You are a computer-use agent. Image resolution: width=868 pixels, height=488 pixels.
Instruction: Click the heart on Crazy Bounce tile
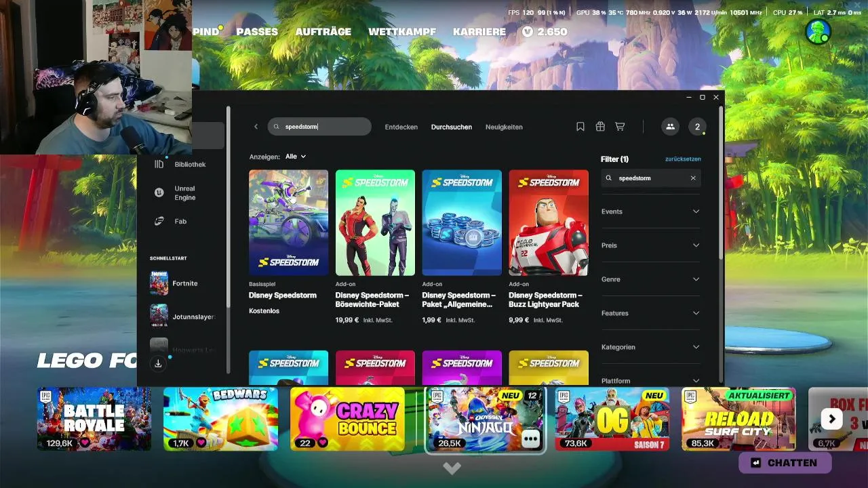[x=323, y=443]
